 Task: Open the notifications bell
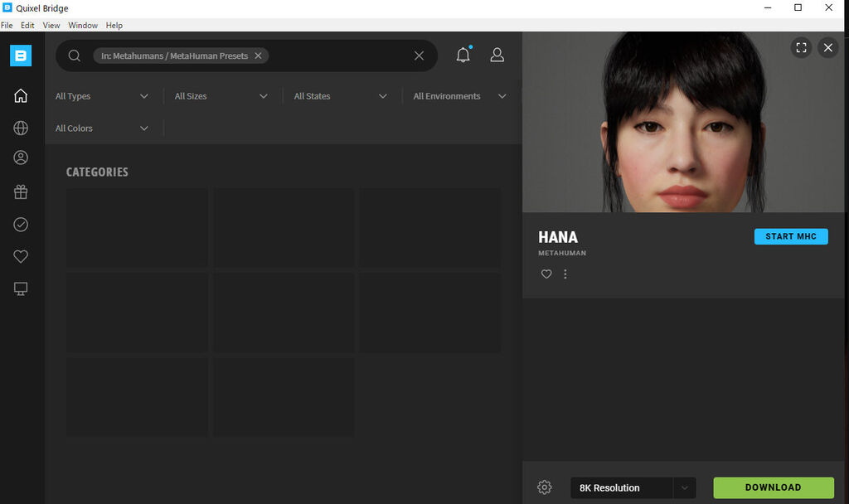(463, 55)
